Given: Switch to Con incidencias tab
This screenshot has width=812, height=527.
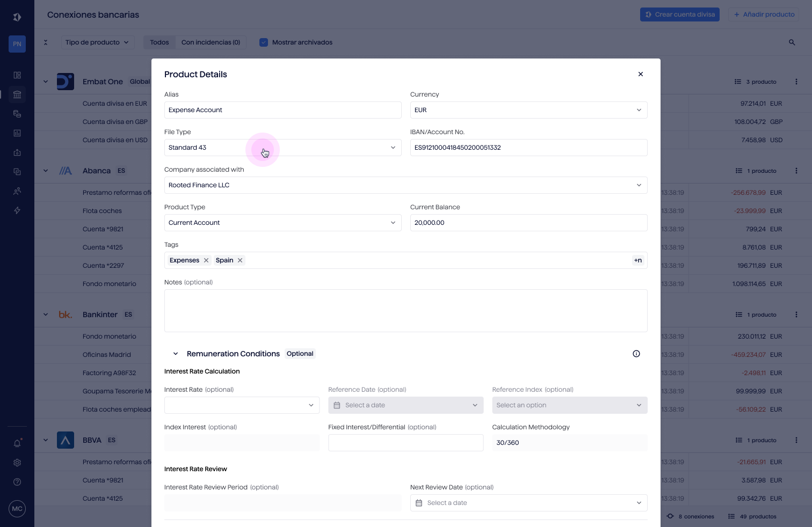Looking at the screenshot, I should coord(211,42).
